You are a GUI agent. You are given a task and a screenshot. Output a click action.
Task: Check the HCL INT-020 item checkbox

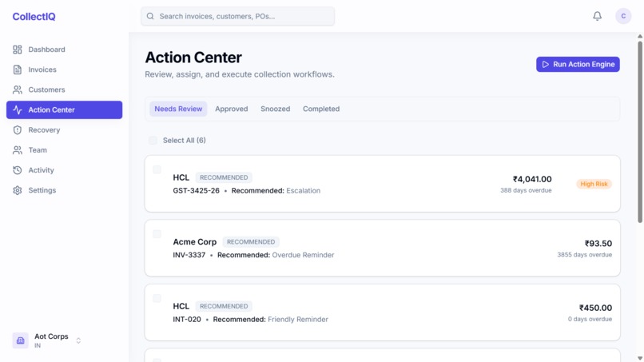157,298
